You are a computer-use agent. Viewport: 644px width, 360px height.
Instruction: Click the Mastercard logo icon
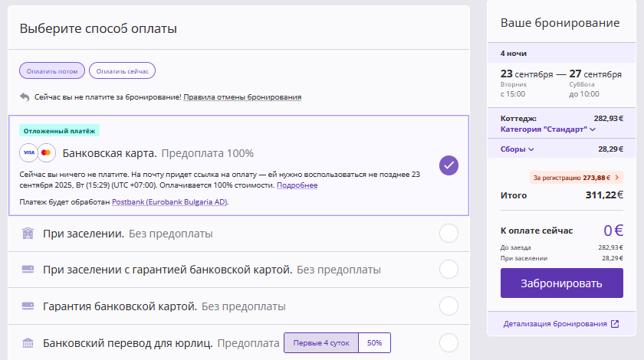[x=47, y=152]
